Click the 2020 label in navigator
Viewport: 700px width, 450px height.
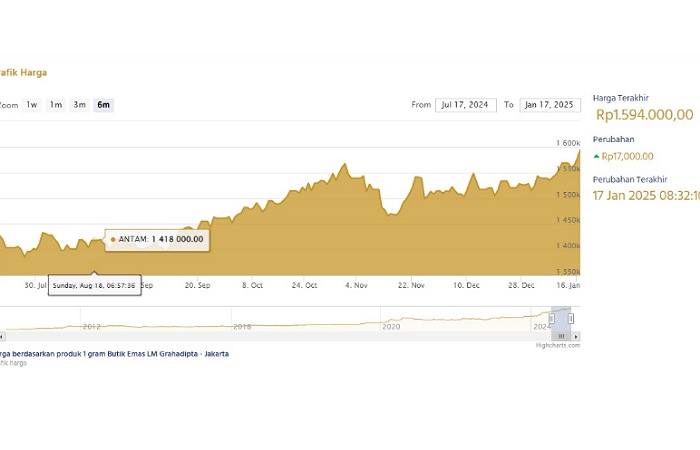click(x=391, y=327)
